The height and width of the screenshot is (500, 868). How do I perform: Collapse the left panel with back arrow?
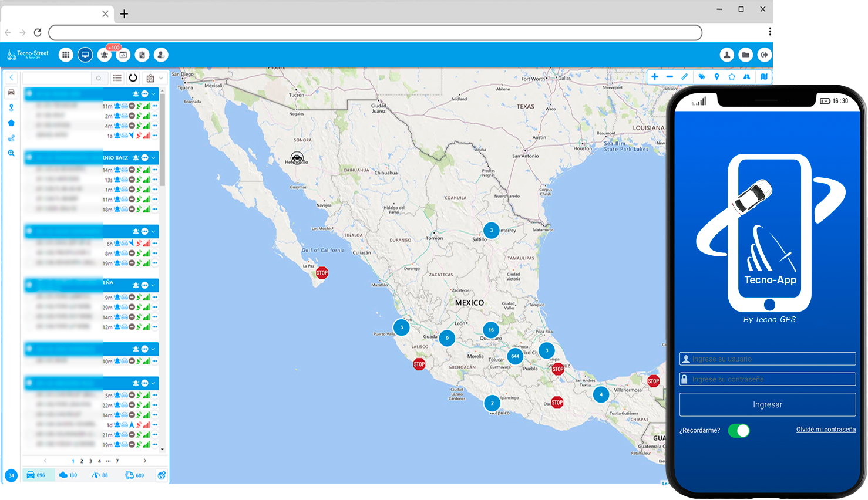tap(11, 77)
